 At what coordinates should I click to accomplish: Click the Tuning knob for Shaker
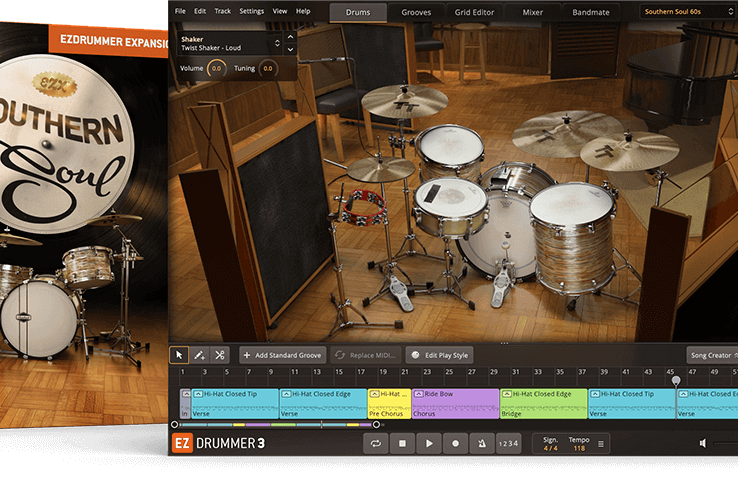click(268, 69)
